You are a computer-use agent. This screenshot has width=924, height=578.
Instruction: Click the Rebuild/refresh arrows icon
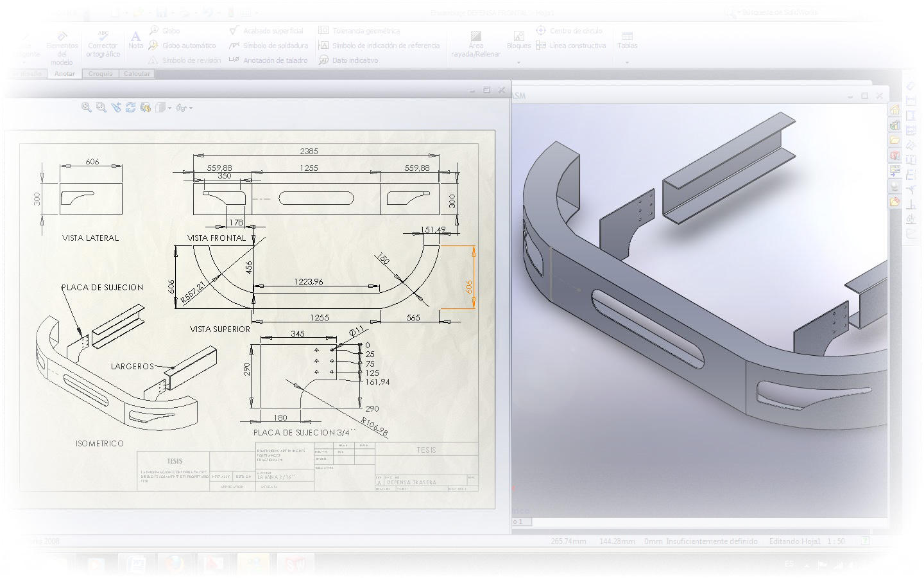[x=130, y=108]
